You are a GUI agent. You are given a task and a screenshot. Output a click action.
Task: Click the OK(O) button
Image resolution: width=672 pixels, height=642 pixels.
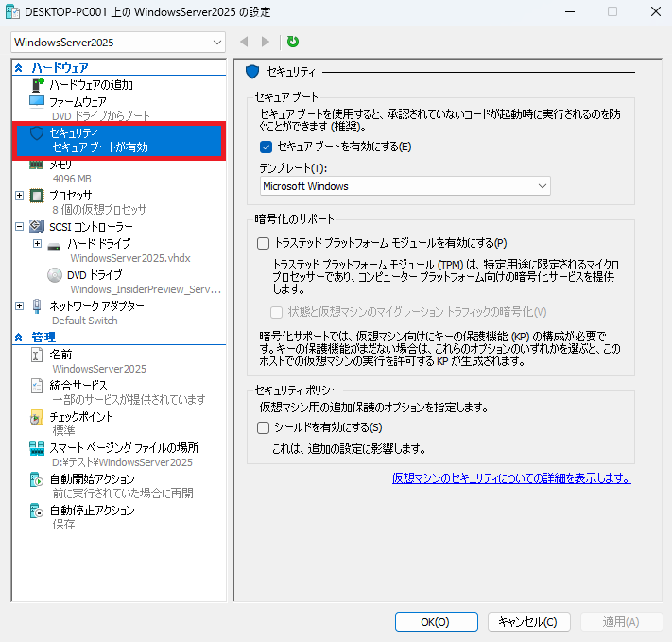437,622
